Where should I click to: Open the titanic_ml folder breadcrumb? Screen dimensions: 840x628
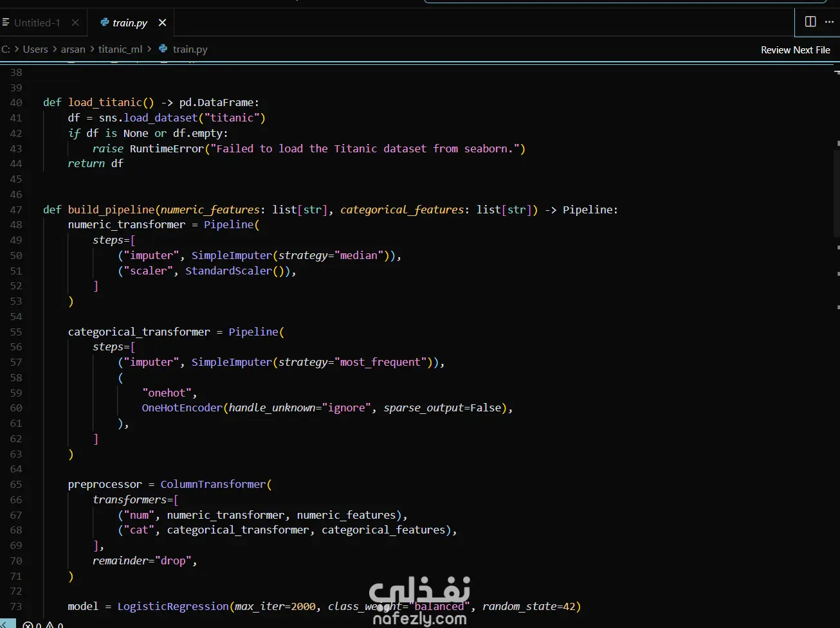click(x=120, y=49)
